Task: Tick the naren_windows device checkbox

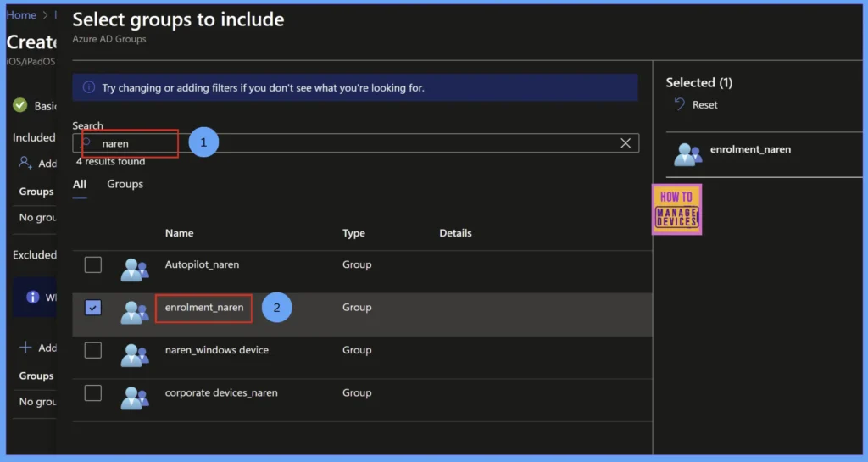Action: [x=93, y=350]
